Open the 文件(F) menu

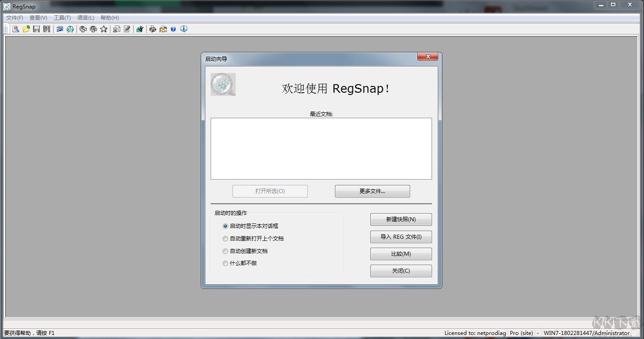[x=14, y=18]
